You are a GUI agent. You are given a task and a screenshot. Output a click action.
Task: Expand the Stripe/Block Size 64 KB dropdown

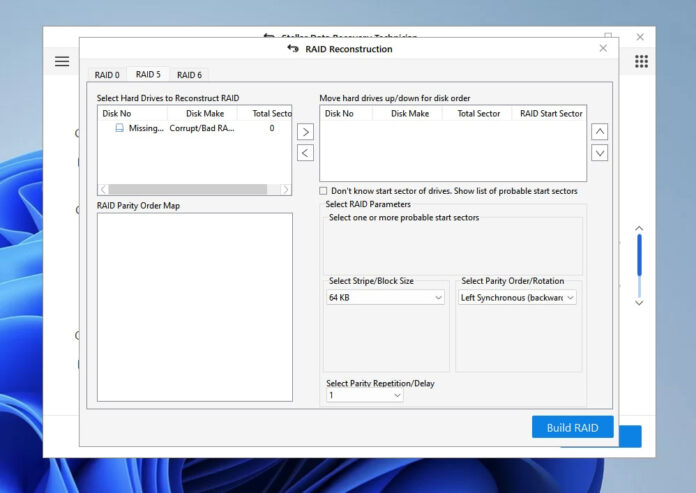coord(385,297)
